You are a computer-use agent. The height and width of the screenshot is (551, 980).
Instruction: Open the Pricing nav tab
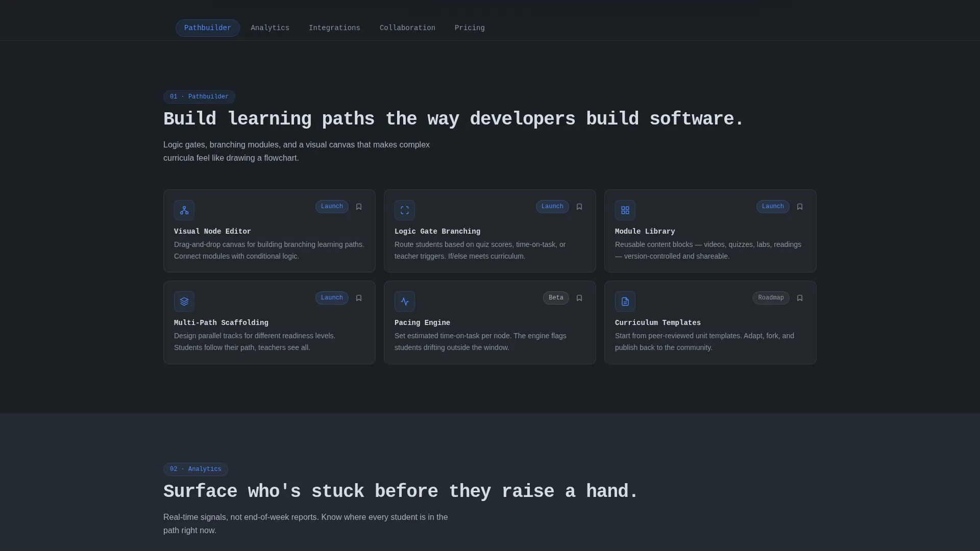click(470, 28)
